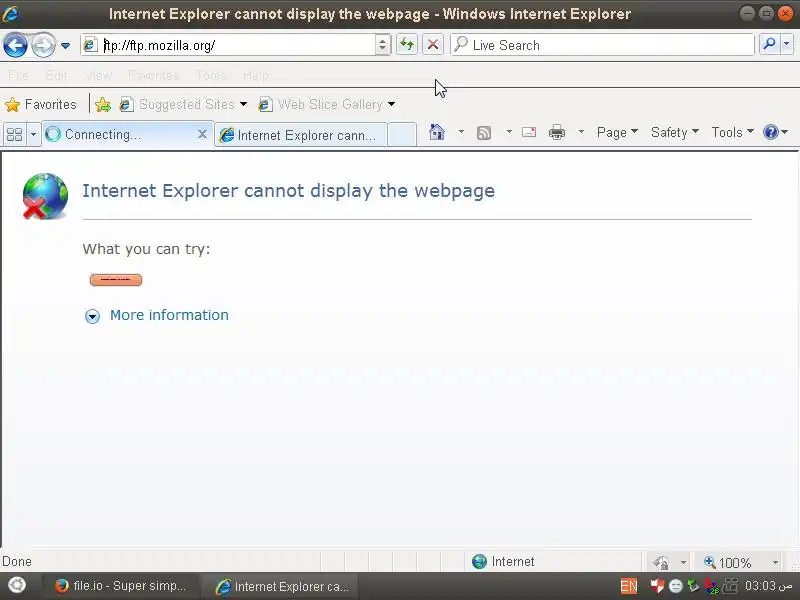The image size is (800, 600).
Task: Stop loading with the red X button
Action: pos(433,44)
